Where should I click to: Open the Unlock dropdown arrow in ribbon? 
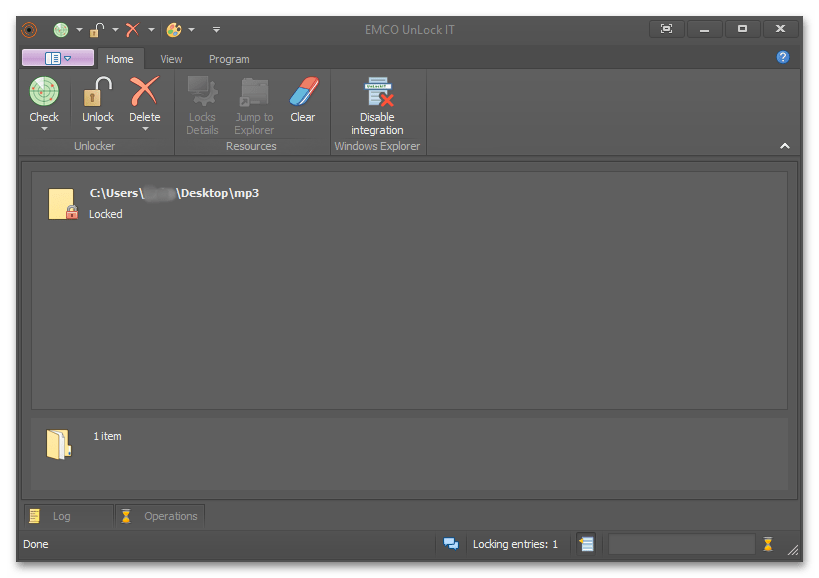[x=98, y=129]
